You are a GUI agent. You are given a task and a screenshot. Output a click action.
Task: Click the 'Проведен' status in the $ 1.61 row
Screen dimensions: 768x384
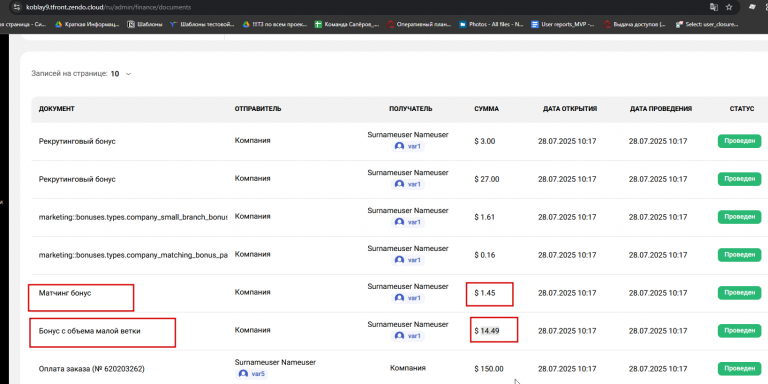point(740,217)
